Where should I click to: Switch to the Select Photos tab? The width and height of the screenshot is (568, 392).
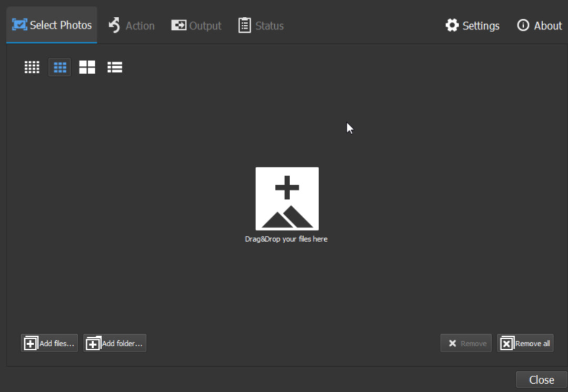tap(52, 25)
